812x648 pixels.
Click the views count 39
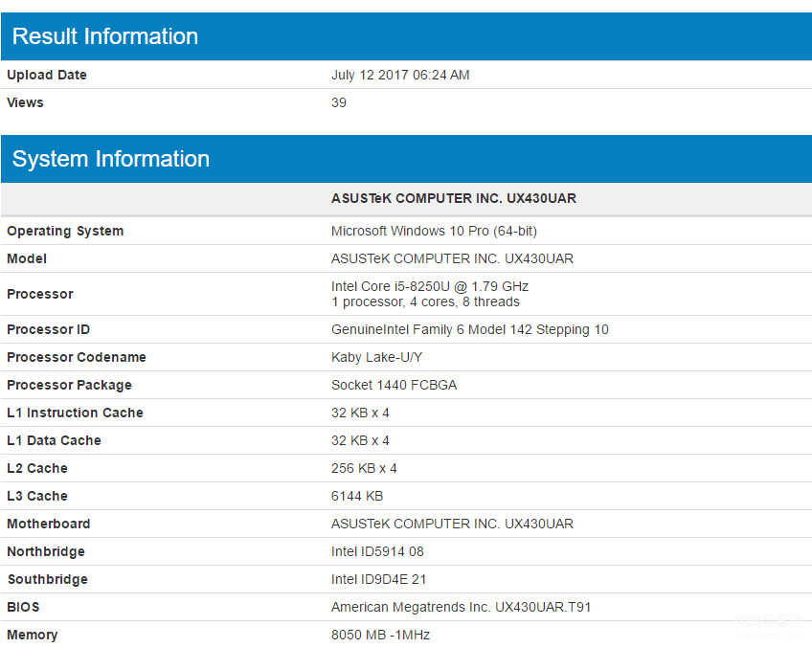click(x=339, y=102)
